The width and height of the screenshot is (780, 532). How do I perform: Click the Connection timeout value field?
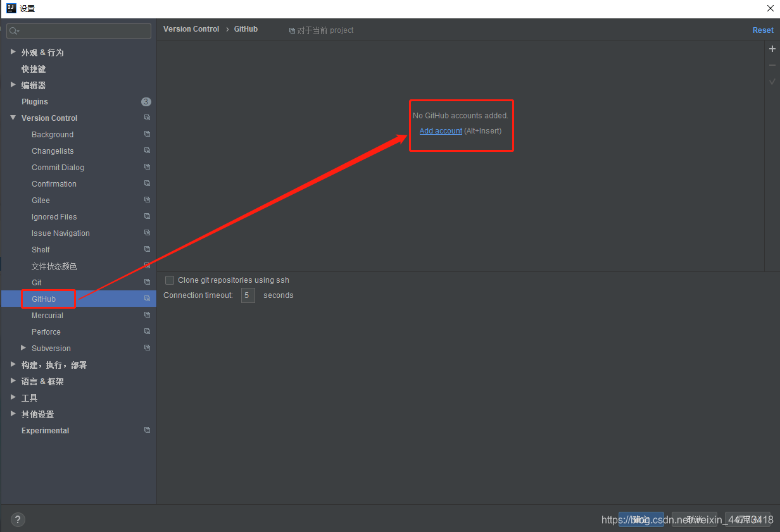pos(248,295)
